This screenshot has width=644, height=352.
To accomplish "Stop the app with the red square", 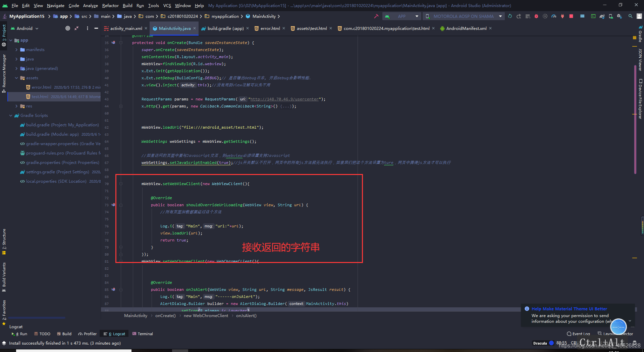I will click(x=571, y=16).
